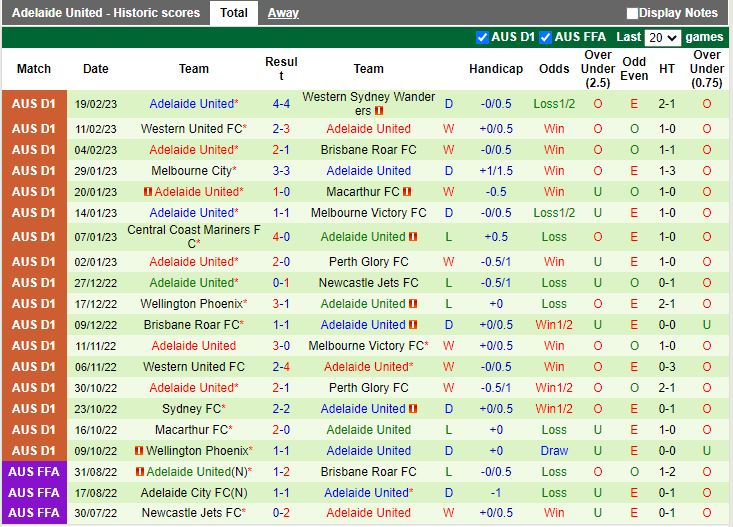Click the AUS FFA league cell for 30/07/22
This screenshot has height=527, width=733.
34,513
